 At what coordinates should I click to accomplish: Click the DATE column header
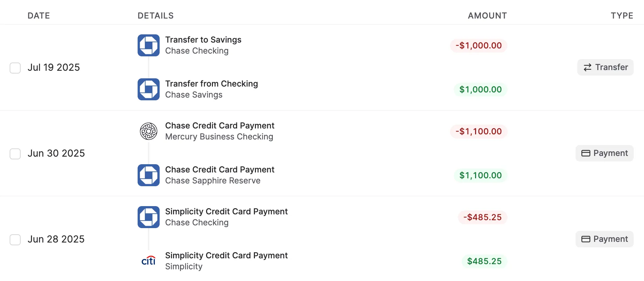(39, 15)
